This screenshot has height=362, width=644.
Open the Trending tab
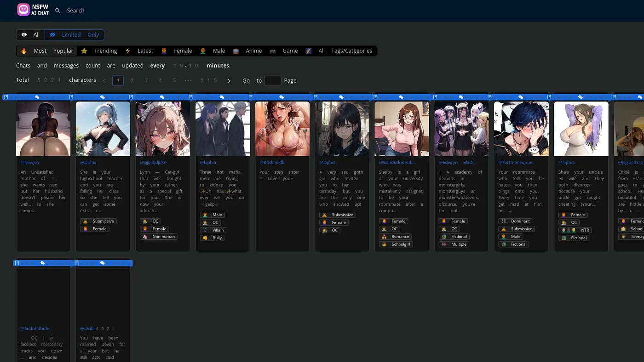pyautogui.click(x=99, y=51)
